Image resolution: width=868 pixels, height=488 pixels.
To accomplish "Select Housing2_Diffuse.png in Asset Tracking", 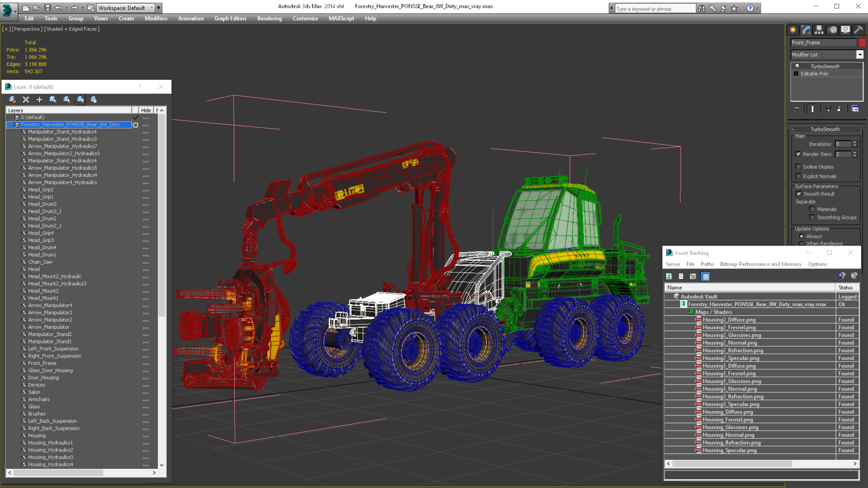I will point(729,320).
